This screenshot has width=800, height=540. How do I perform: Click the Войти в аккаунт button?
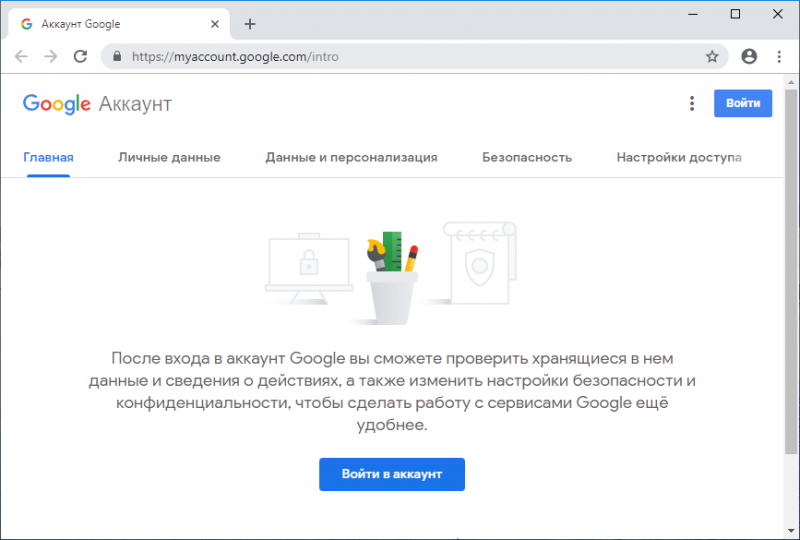tap(392, 474)
